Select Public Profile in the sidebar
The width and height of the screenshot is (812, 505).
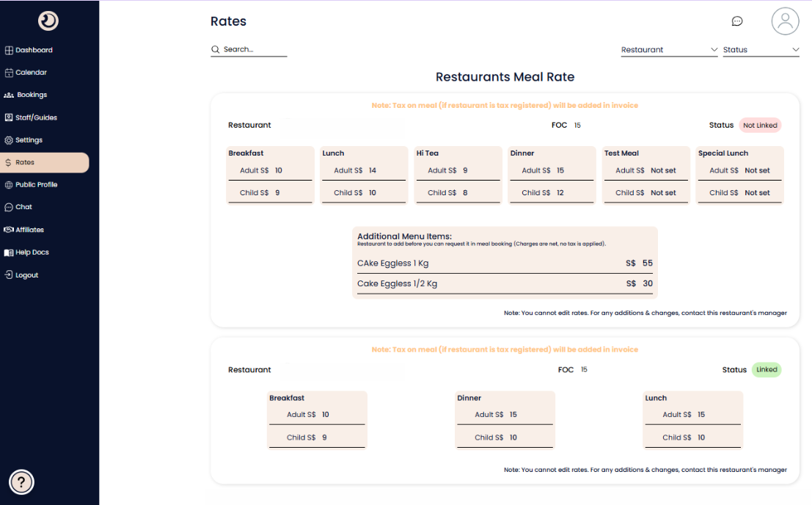pyautogui.click(x=36, y=185)
